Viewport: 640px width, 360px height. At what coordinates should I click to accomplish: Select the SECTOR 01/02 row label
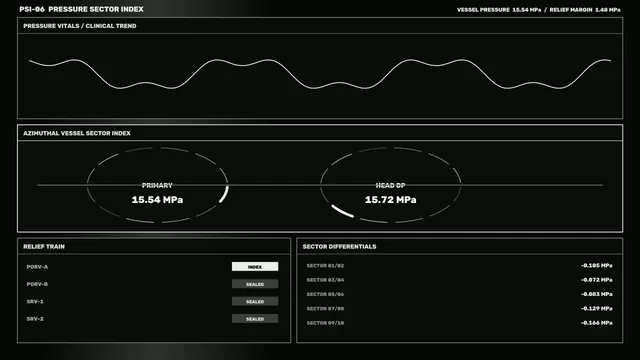point(325,266)
